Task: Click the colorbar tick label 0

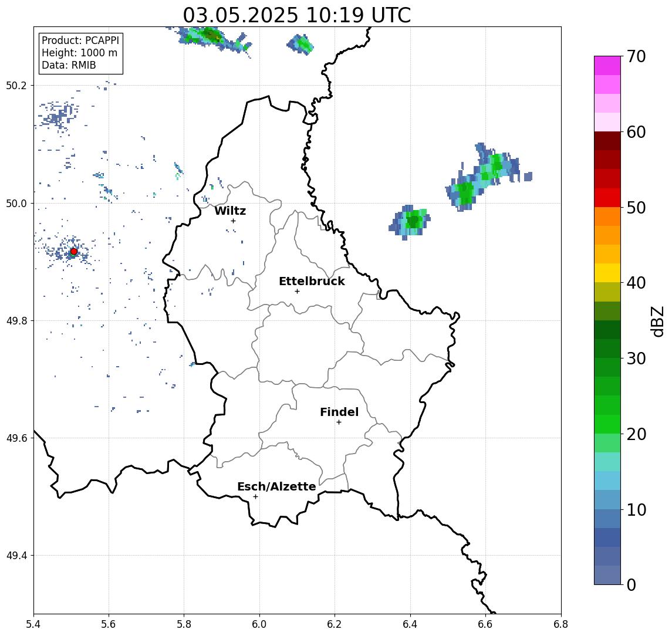Action: click(632, 584)
